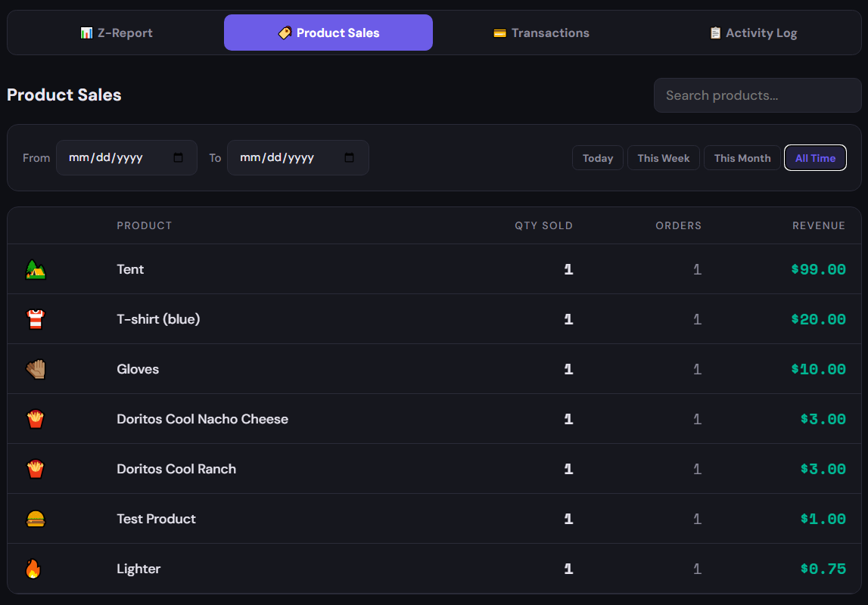Filter sales by Today
This screenshot has width=868, height=605.
tap(597, 158)
